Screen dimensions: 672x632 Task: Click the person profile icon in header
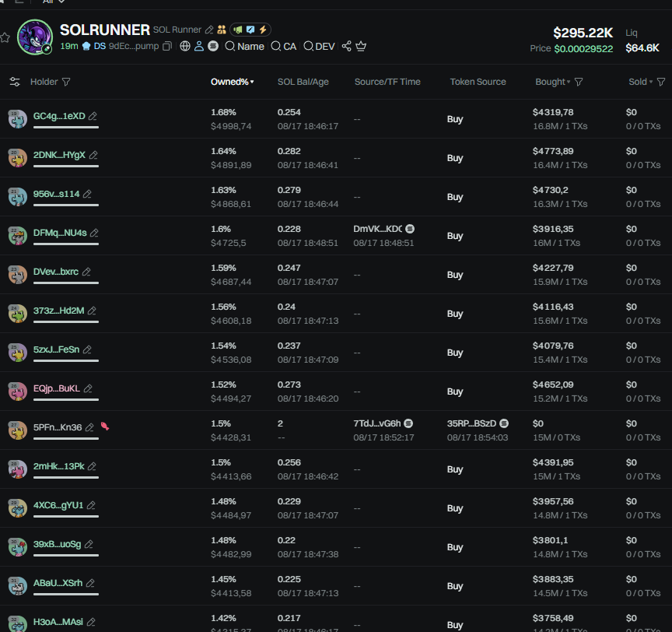[x=199, y=46]
